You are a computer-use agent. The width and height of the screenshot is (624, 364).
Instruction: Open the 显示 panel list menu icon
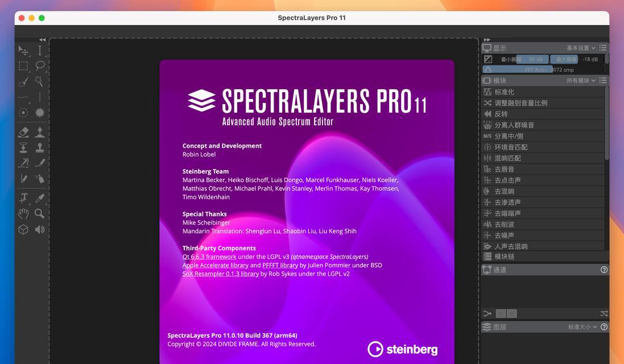click(603, 48)
